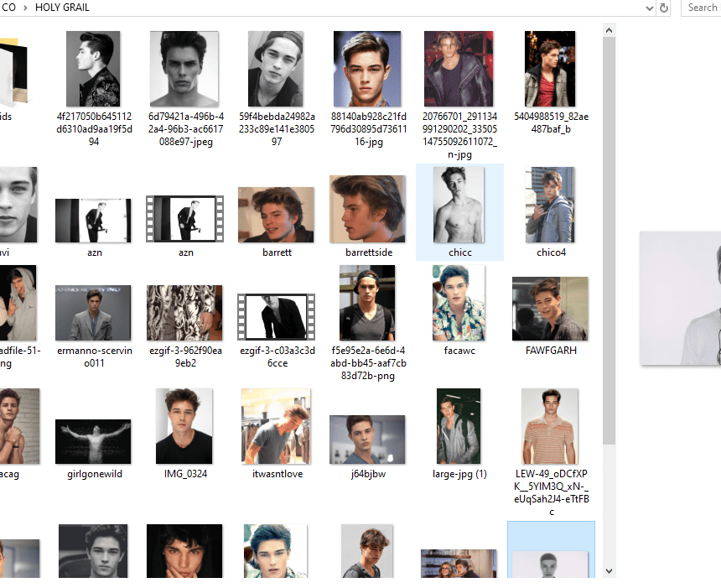721x588 pixels.
Task: Select the facawc image file
Action: click(x=459, y=310)
